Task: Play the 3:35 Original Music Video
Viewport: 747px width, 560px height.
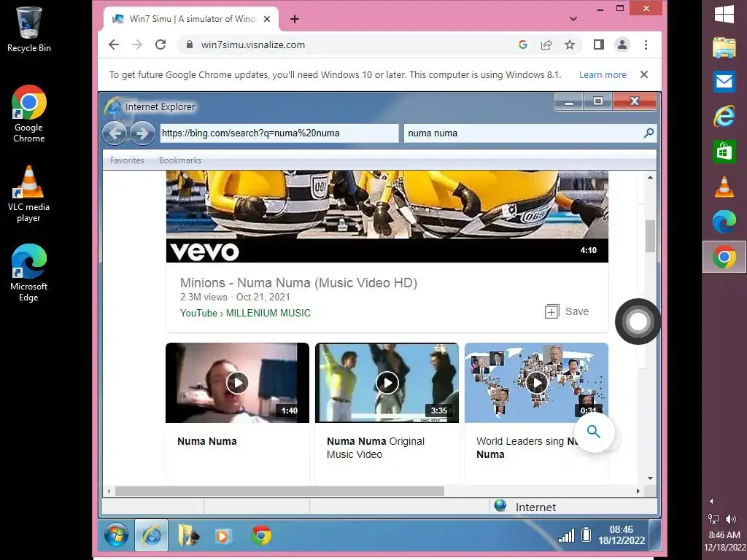Action: (x=387, y=383)
